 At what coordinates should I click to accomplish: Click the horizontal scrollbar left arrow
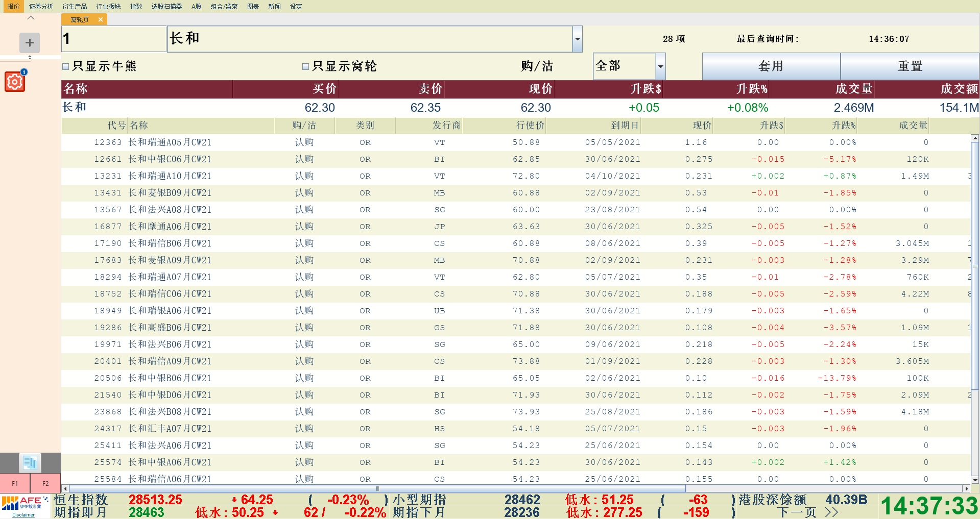tap(65, 488)
